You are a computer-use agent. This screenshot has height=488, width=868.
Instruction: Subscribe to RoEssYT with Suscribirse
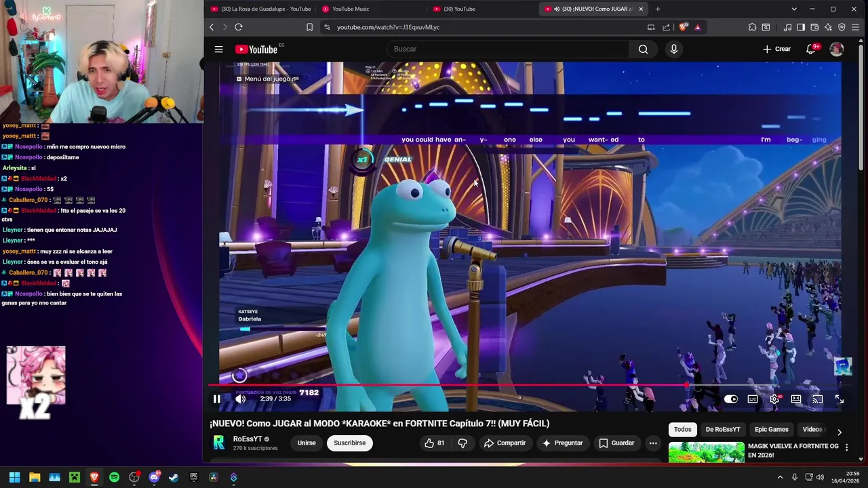pos(350,443)
